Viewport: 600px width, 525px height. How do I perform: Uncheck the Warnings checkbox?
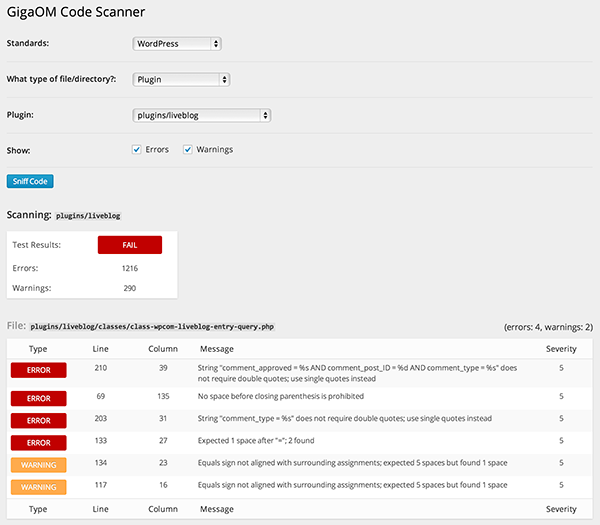(x=188, y=149)
